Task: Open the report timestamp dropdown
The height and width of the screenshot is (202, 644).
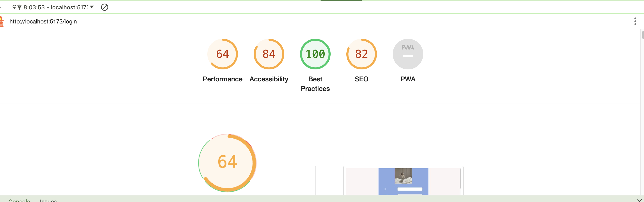Action: point(53,7)
